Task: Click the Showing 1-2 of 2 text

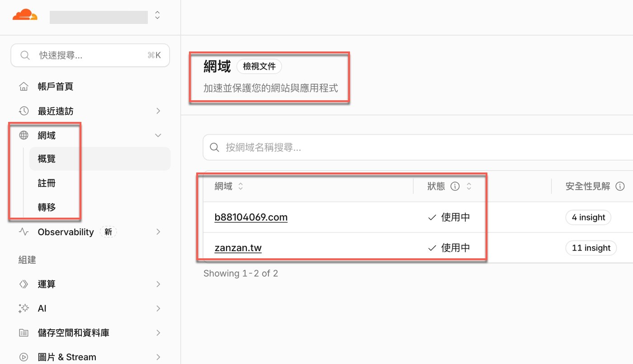Action: (241, 273)
